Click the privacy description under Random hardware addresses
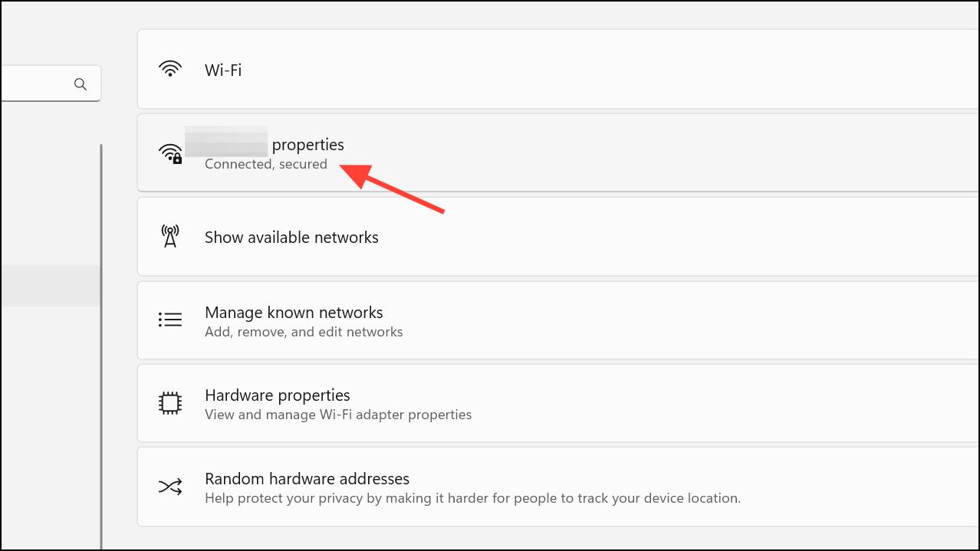980x551 pixels. [472, 498]
